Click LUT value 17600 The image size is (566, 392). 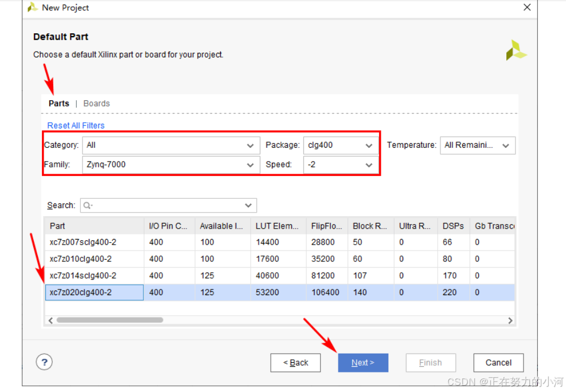click(267, 259)
